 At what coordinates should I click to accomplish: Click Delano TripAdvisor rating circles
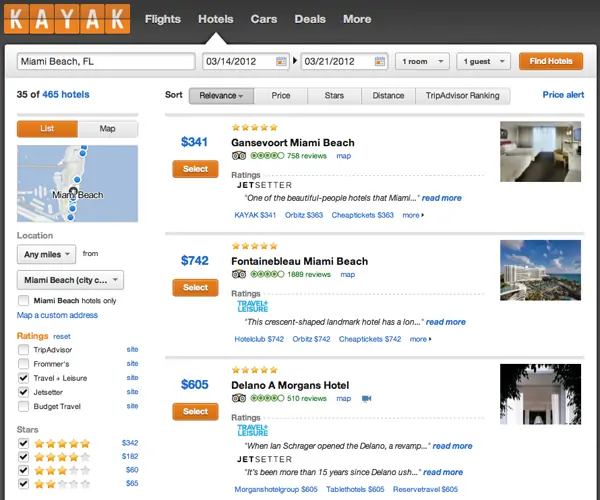coord(267,398)
